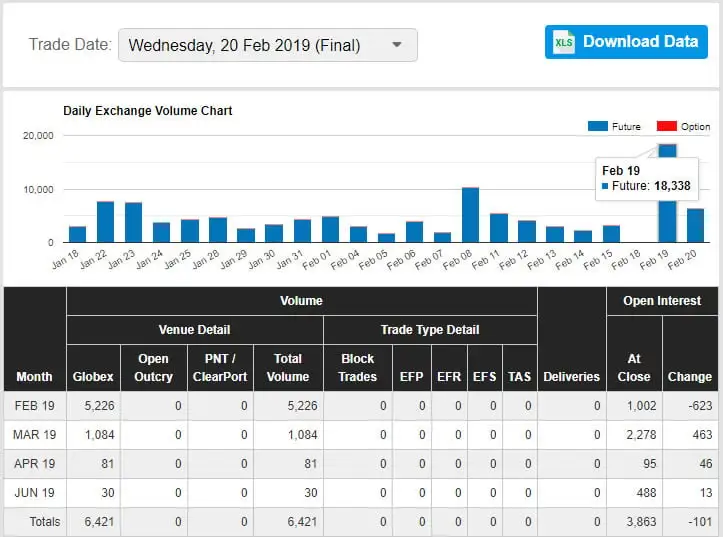Select the FEB 19 month row
This screenshot has height=537, width=723.
click(x=35, y=406)
